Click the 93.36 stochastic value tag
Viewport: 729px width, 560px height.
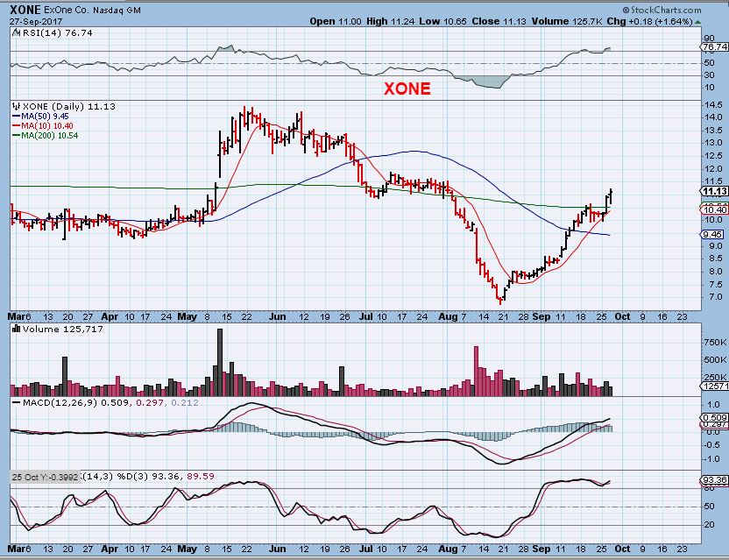(x=714, y=480)
